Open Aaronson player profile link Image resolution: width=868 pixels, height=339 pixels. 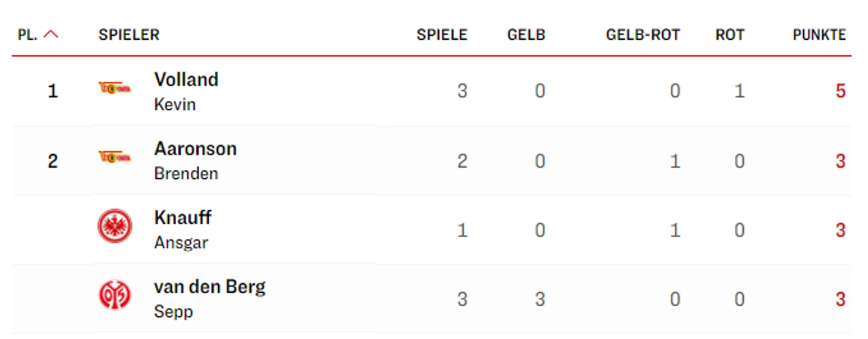pyautogui.click(x=195, y=148)
